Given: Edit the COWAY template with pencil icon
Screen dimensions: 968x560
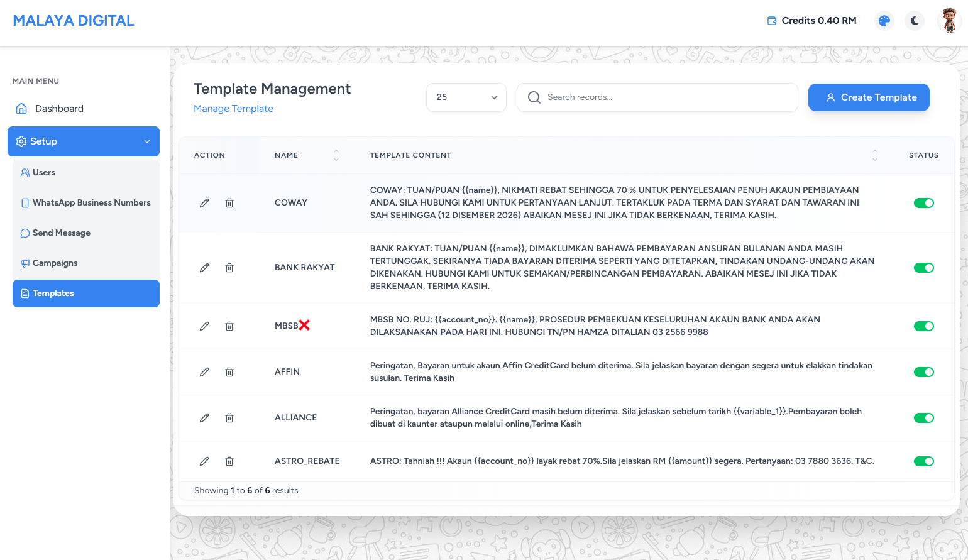Looking at the screenshot, I should point(204,203).
